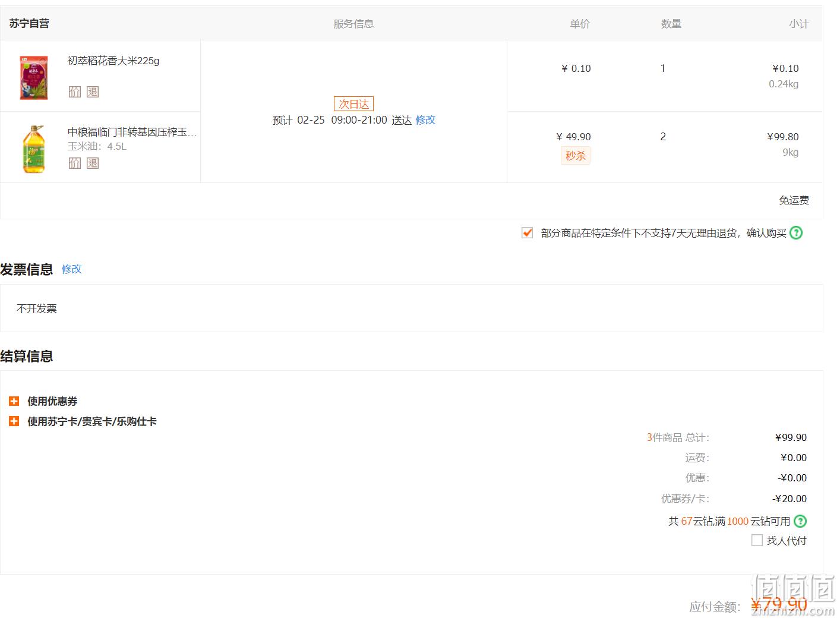Click the 价 badge icon under the corn oil product

(x=74, y=163)
